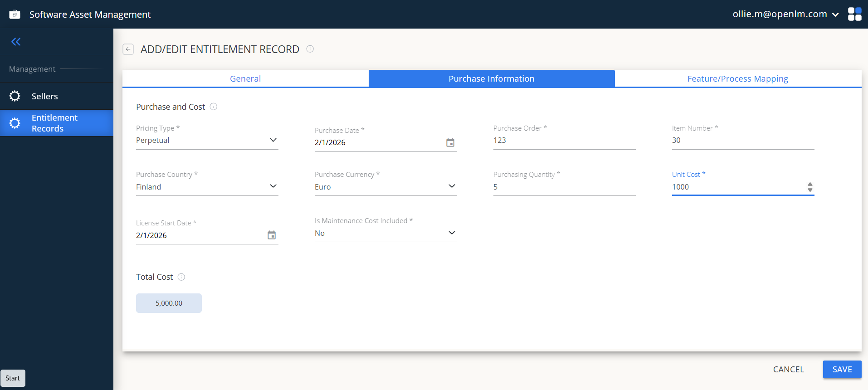868x390 pixels.
Task: Click the back arrow beside page title
Action: [128, 49]
